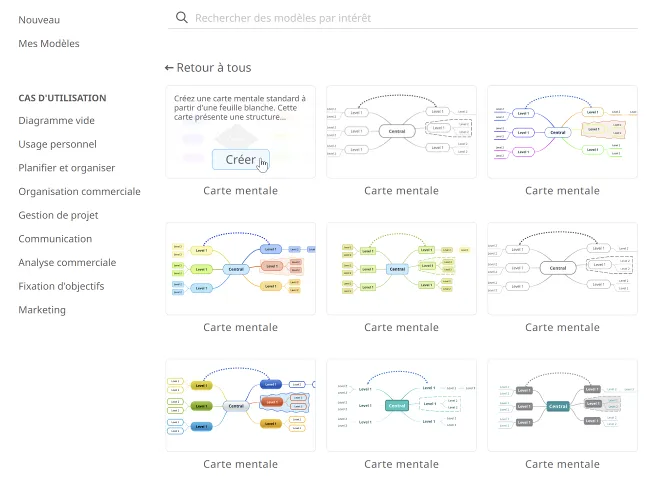Open the Analyse commerciale category
This screenshot has height=477, width=650.
[67, 263]
